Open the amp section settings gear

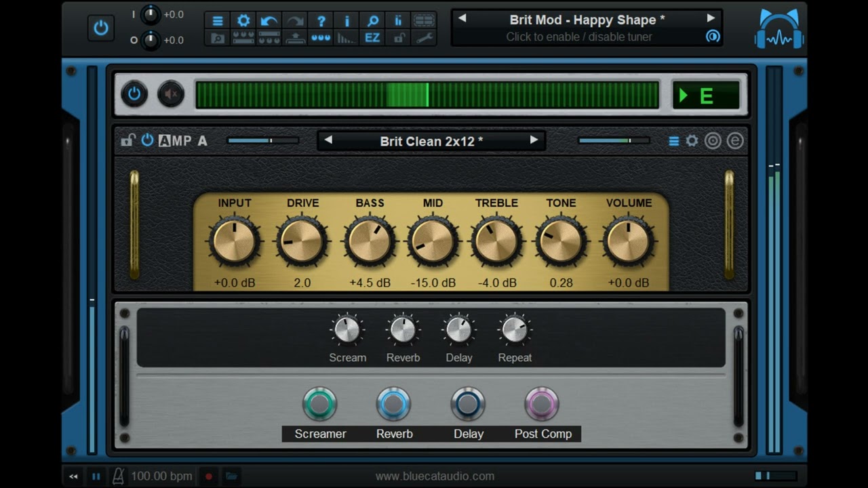tap(692, 141)
